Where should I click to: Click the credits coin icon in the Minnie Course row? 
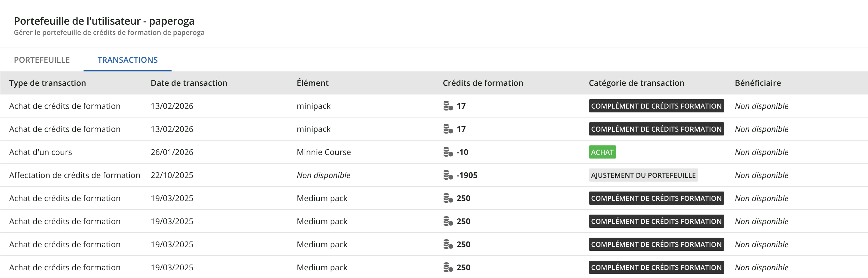coord(448,152)
